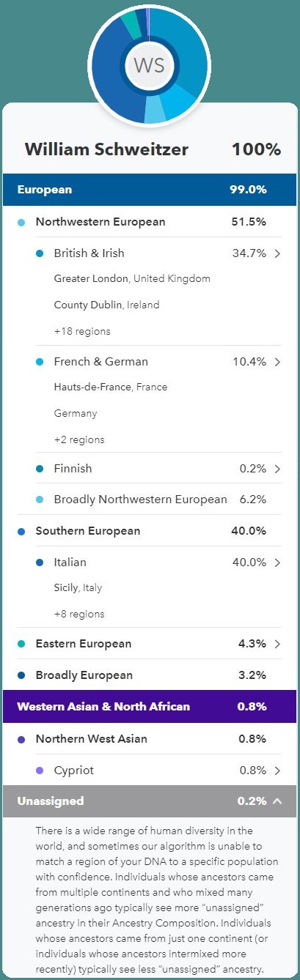Open the Italian ancestry details arrow
Screen dimensions: 300x980
[x=277, y=563]
